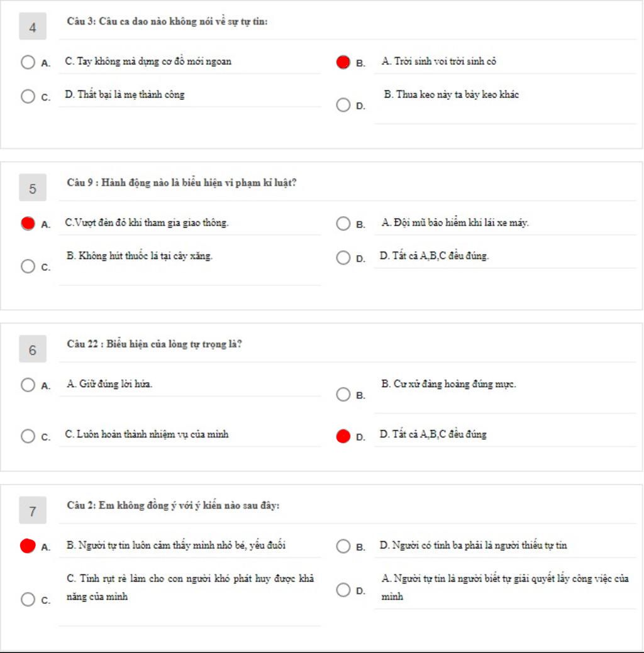
Task: Select radio A 'Giữ đúng lời hứa'
Action: click(28, 385)
